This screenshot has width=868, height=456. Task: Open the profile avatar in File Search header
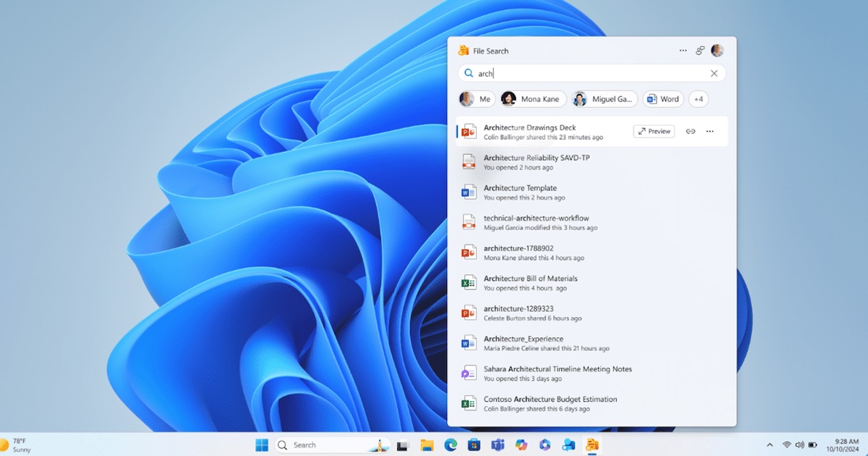[717, 51]
